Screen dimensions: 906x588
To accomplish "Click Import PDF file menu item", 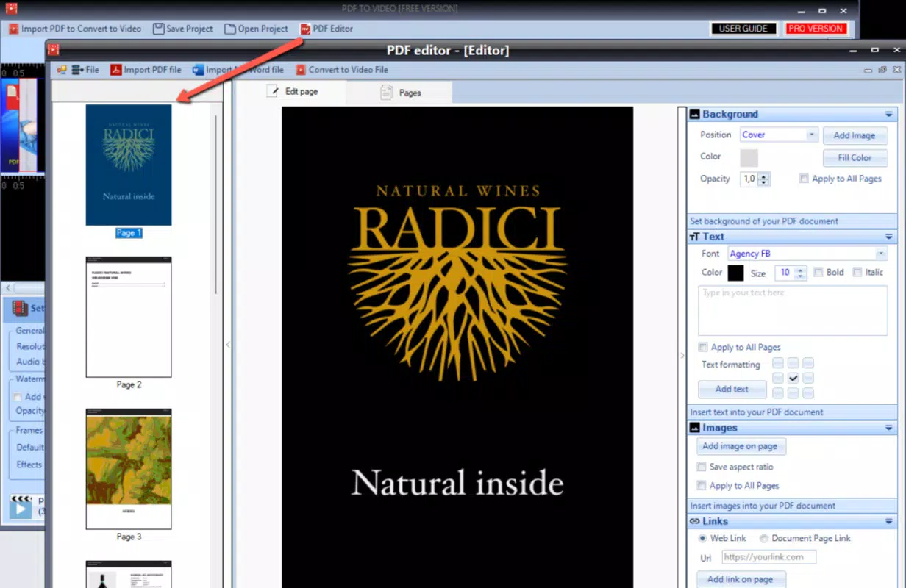I will [146, 70].
